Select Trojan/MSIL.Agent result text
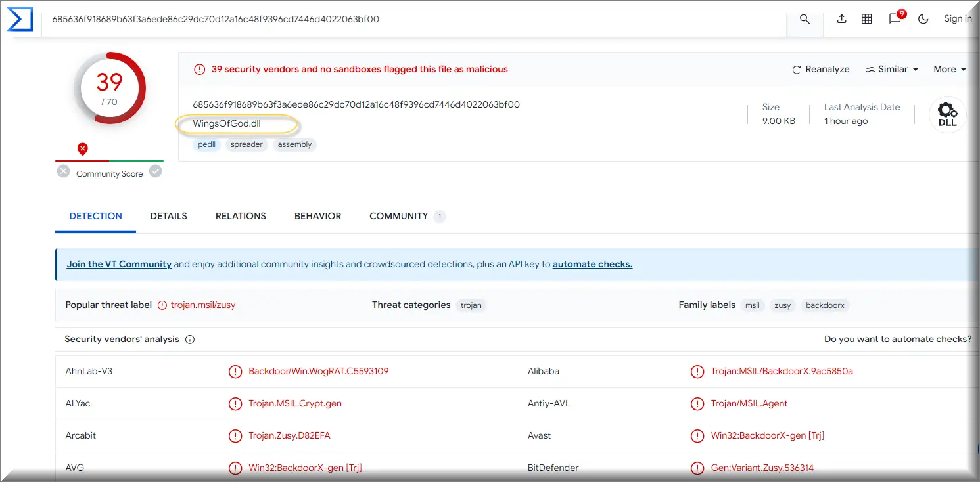980x482 pixels. [749, 403]
